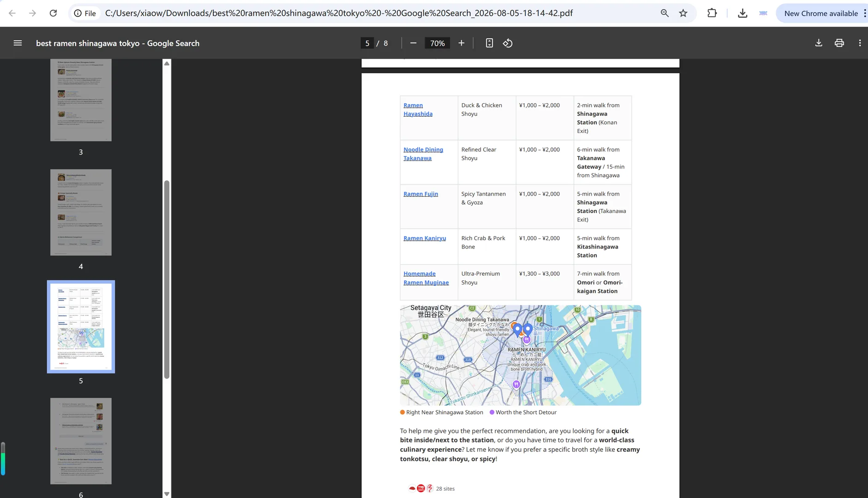
Task: Click the Refined Clear Shoyu cell
Action: (x=486, y=162)
